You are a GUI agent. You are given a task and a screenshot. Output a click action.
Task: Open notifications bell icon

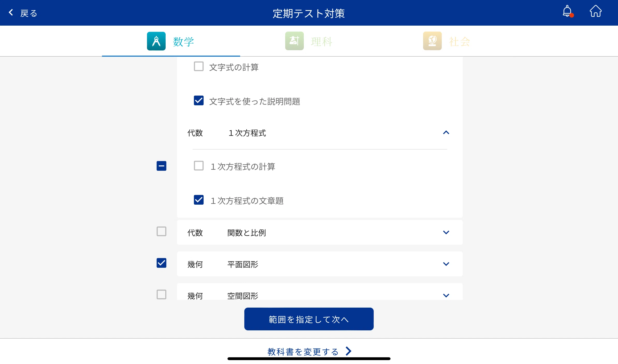(568, 11)
